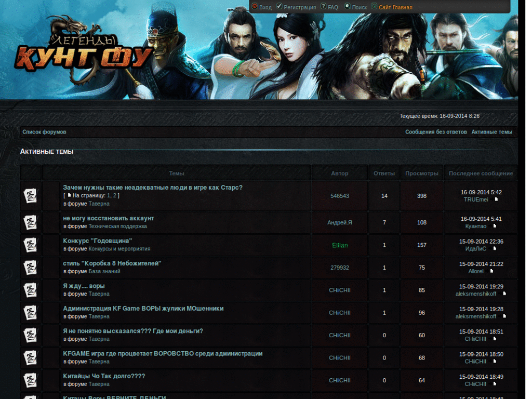Click topic icon for Администрация KF Game thread
This screenshot has width=532, height=399.
[x=31, y=313]
